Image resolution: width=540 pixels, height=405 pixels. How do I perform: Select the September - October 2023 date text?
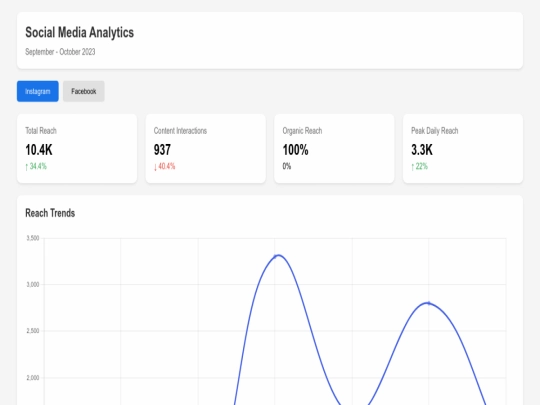(60, 52)
